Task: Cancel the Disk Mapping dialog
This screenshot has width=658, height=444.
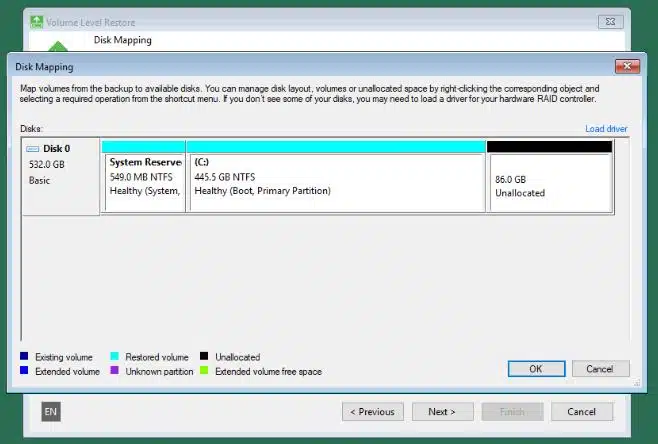Action: tap(600, 368)
